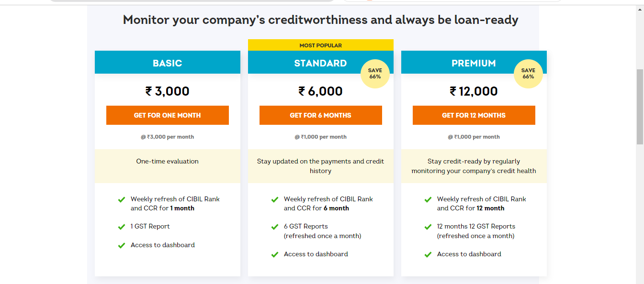Click the checkmark next to 1 GST Report
Image resolution: width=644 pixels, height=284 pixels.
121,226
